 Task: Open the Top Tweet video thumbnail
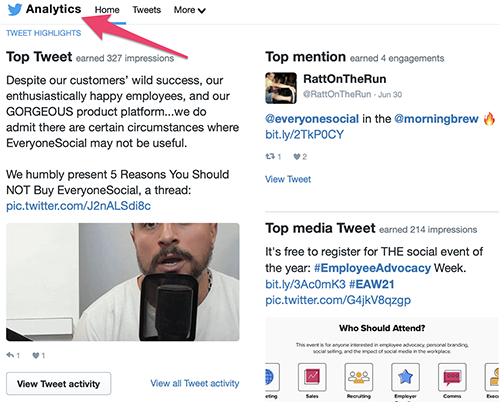click(x=123, y=282)
